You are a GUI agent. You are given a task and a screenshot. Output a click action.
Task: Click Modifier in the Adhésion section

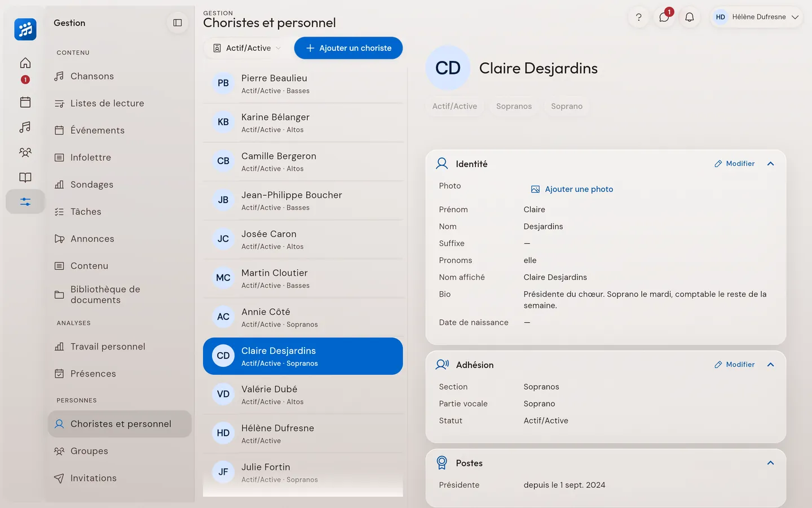[x=734, y=365]
